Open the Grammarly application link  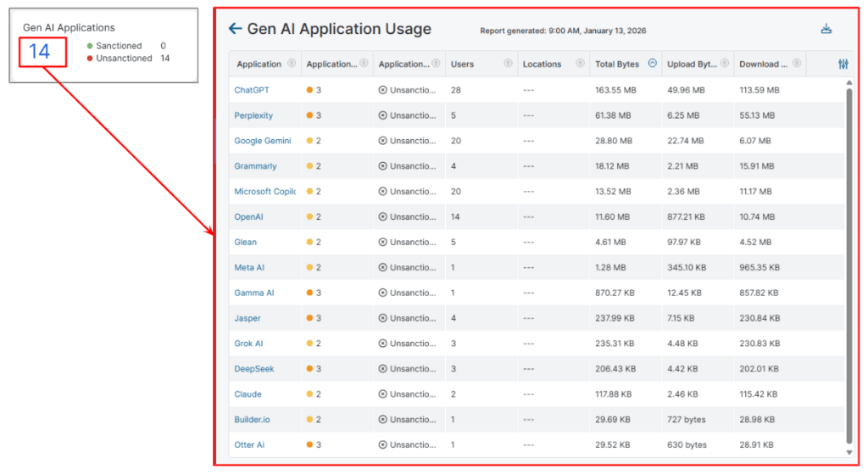tap(255, 166)
